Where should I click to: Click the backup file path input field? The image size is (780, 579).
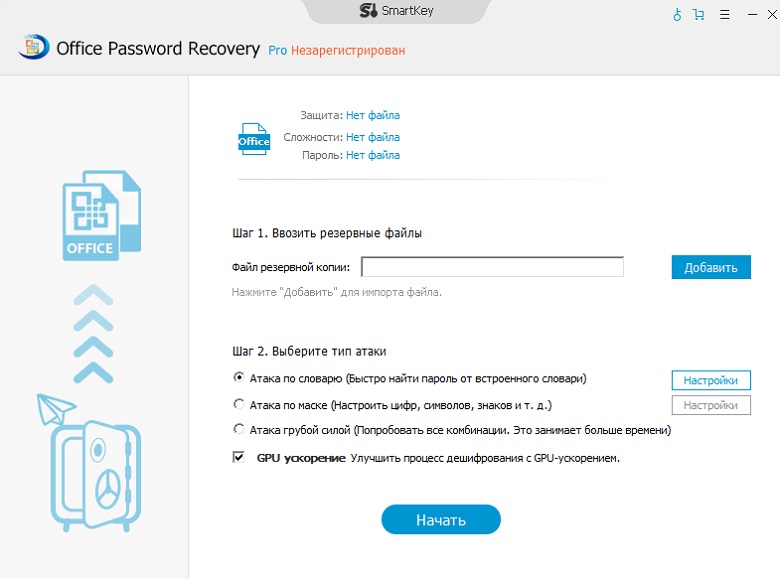(492, 267)
